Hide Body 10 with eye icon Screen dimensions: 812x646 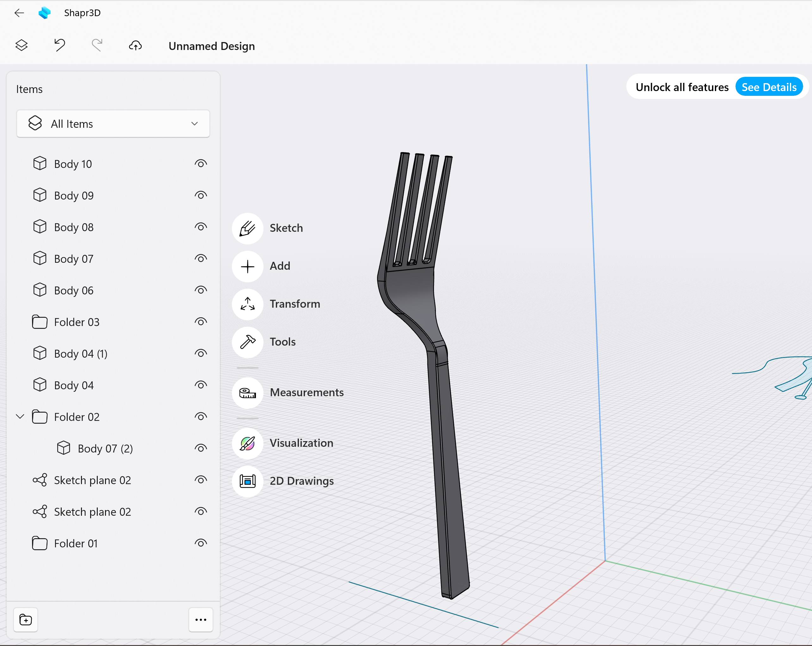click(x=200, y=164)
